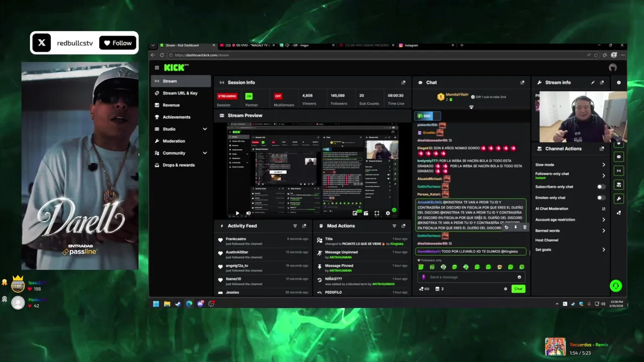
Task: Open Revenue page in sidebar
Action: (182, 105)
